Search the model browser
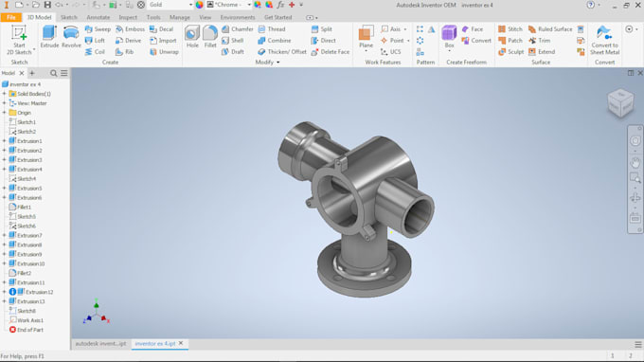Image resolution: width=644 pixels, height=362 pixels. [53, 73]
